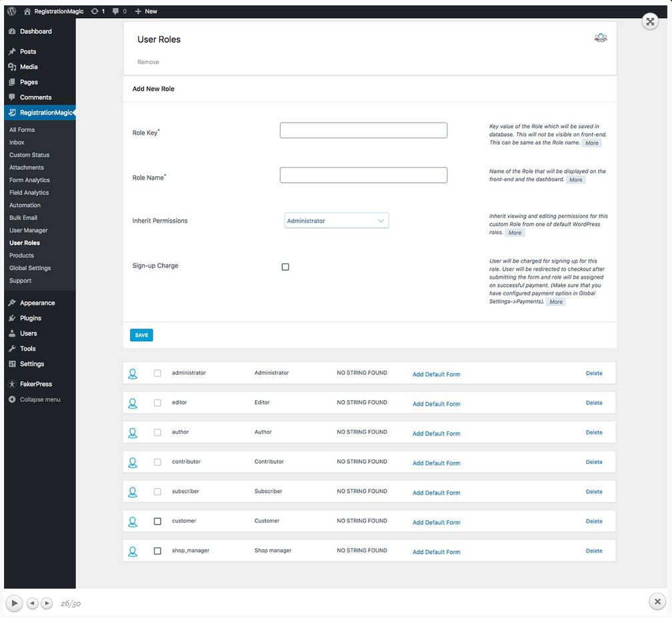Open comments bubble in admin bar
This screenshot has width=672, height=618.
(116, 11)
